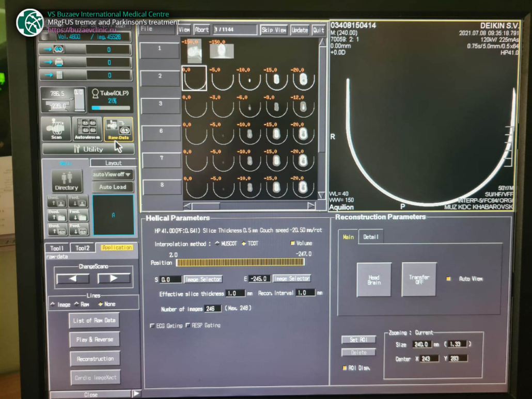Toggle the Volume option
The width and height of the screenshot is (532, 399).
pyautogui.click(x=293, y=243)
